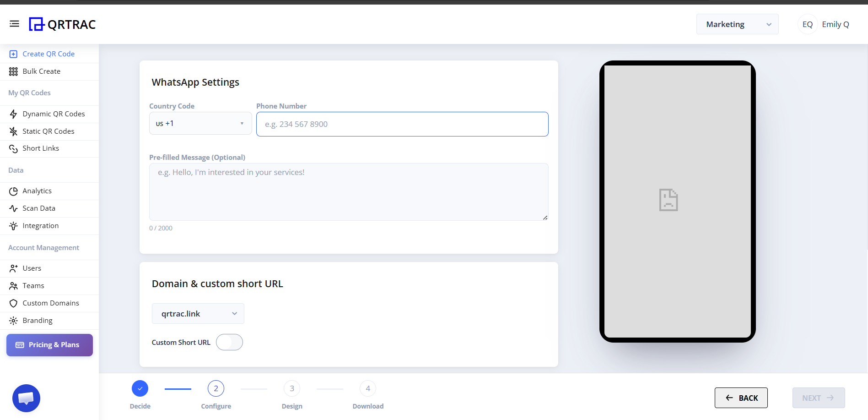
Task: Click step 3 Design circle
Action: tap(292, 388)
